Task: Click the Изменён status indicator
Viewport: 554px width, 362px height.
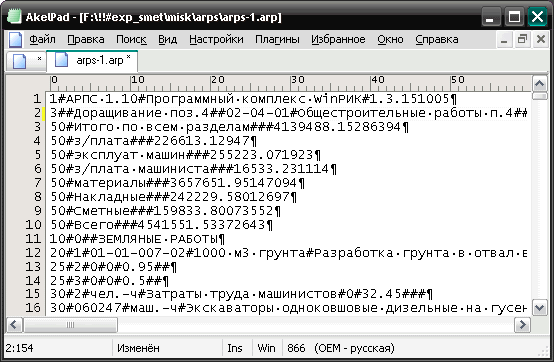Action: [138, 348]
